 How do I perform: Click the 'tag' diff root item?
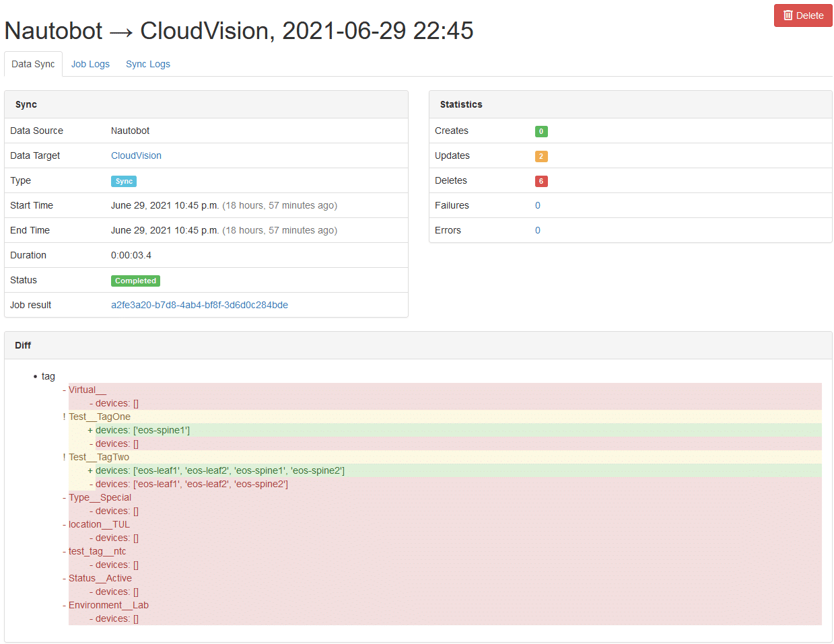pos(48,376)
